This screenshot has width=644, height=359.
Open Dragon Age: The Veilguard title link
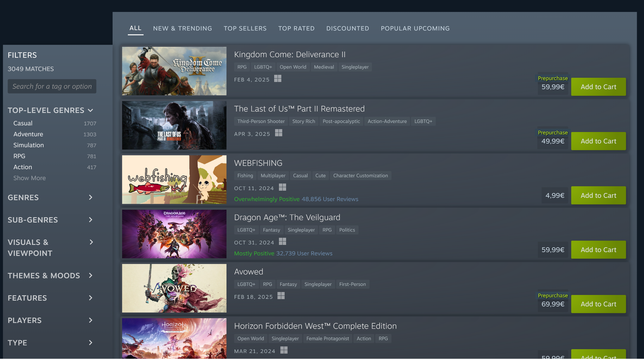click(287, 217)
